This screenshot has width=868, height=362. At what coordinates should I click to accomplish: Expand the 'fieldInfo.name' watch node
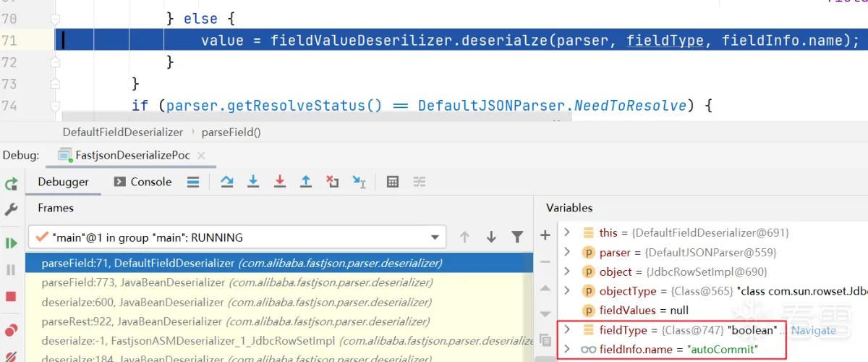567,350
